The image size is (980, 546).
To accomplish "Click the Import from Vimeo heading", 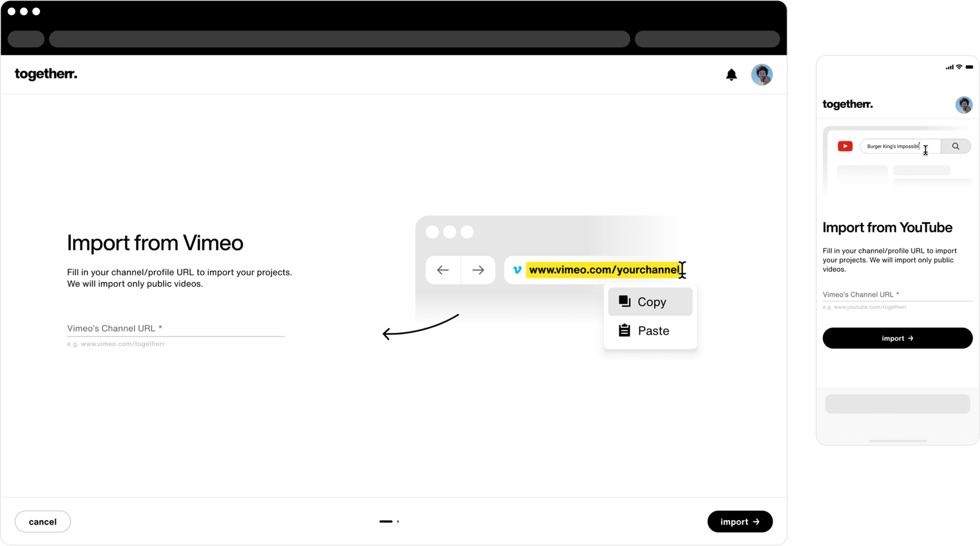I will (155, 243).
